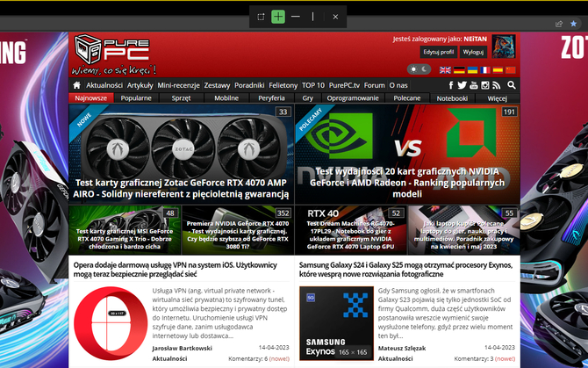Open the MSI RTX 4070 Gaming X Trio tile
The width and height of the screenshot is (588, 368).
click(125, 230)
